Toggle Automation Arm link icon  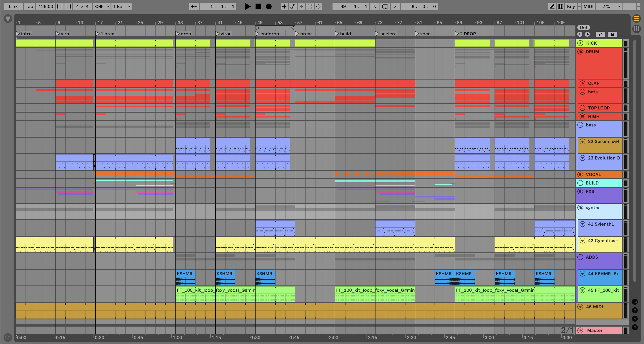coord(293,6)
